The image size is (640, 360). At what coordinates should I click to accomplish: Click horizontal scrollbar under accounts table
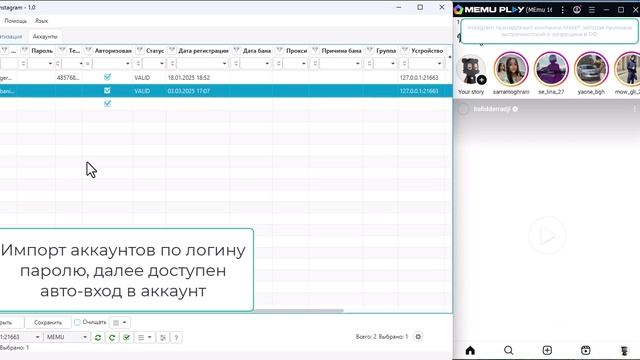[x=298, y=310]
